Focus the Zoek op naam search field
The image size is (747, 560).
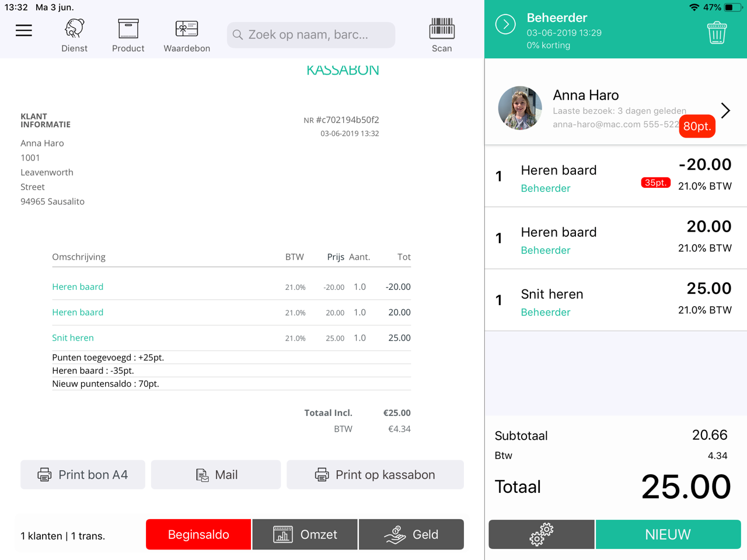click(x=311, y=35)
